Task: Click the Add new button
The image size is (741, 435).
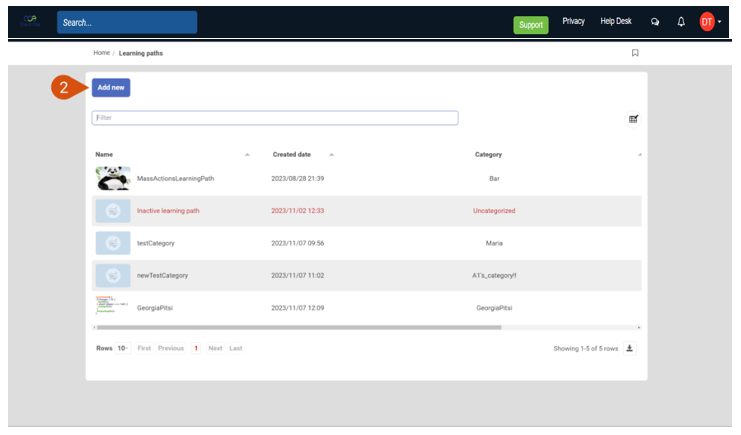Action: point(111,87)
